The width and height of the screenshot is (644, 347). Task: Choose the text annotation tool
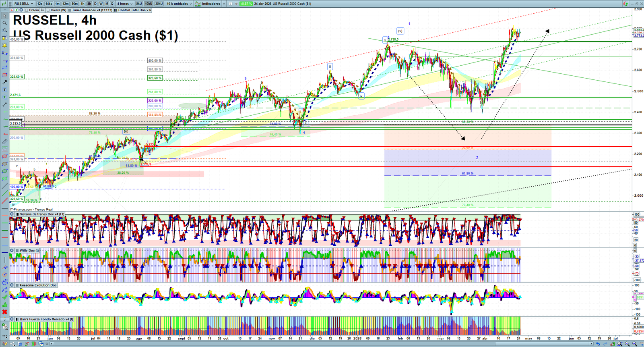[x=4, y=90]
